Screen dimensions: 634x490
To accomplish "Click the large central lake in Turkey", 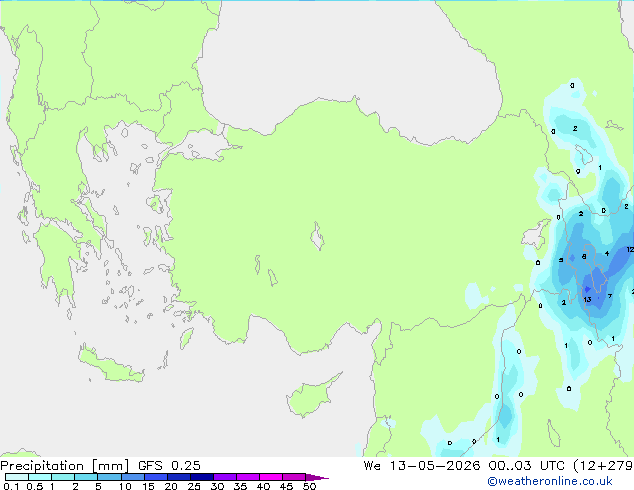I will tap(317, 236).
